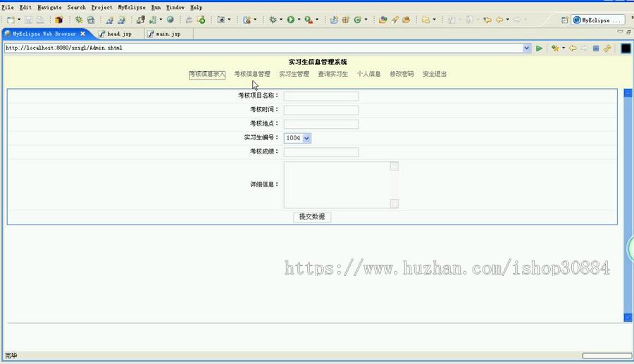Expand the URL address history dropdown
The height and width of the screenshot is (364, 634).
pyautogui.click(x=526, y=48)
